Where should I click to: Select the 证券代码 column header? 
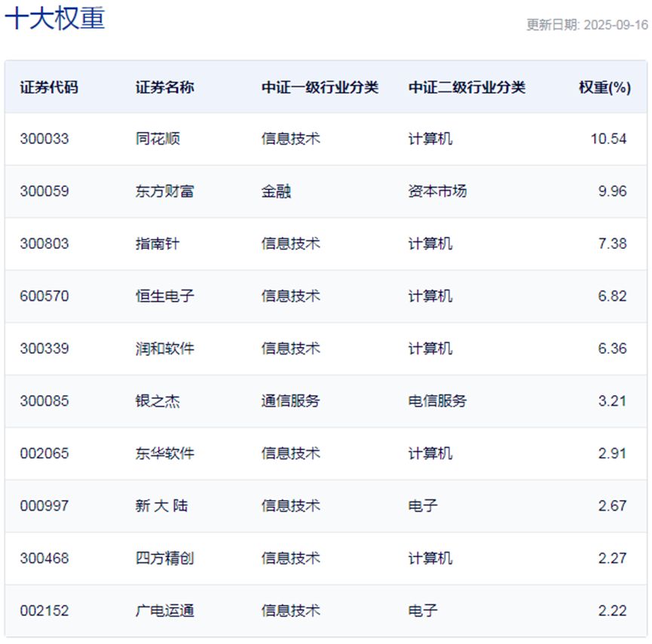pos(49,87)
